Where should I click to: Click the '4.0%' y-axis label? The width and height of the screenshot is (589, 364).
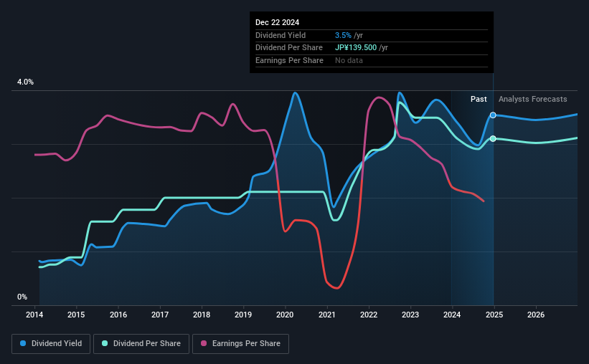(25, 82)
